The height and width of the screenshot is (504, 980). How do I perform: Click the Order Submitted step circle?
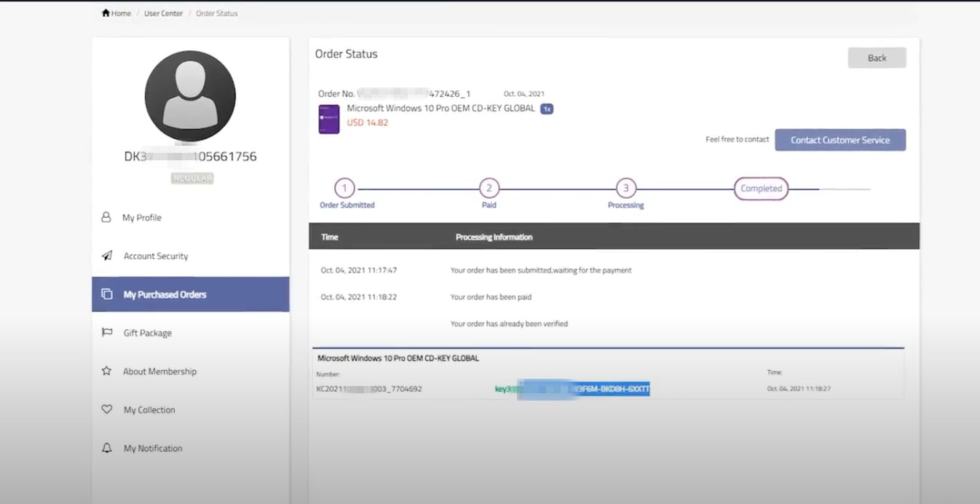[344, 188]
